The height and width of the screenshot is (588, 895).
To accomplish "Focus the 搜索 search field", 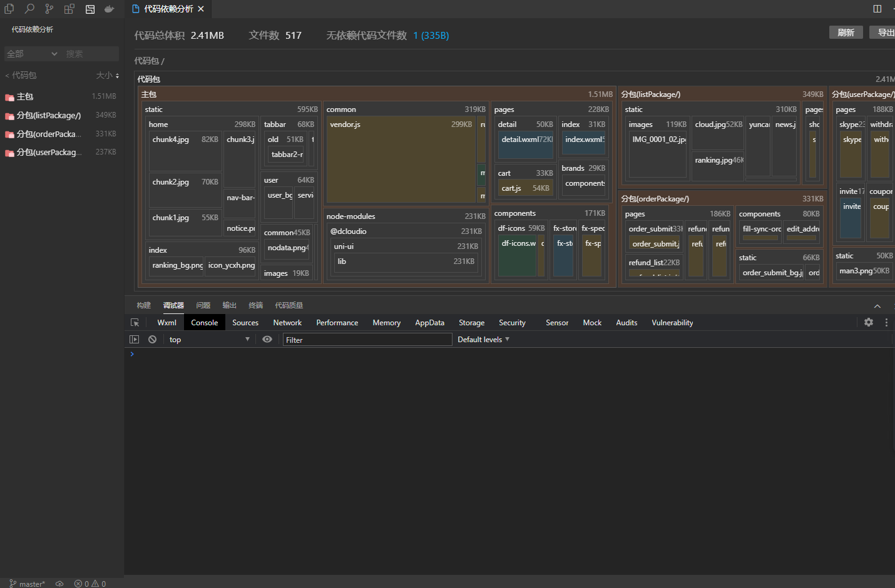I will click(x=91, y=54).
